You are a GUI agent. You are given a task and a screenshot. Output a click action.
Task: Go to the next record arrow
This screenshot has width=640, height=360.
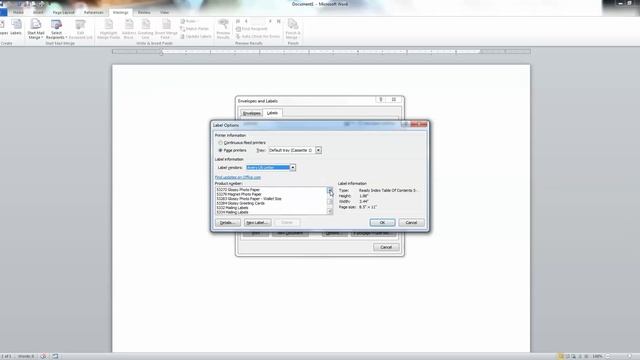(x=270, y=21)
